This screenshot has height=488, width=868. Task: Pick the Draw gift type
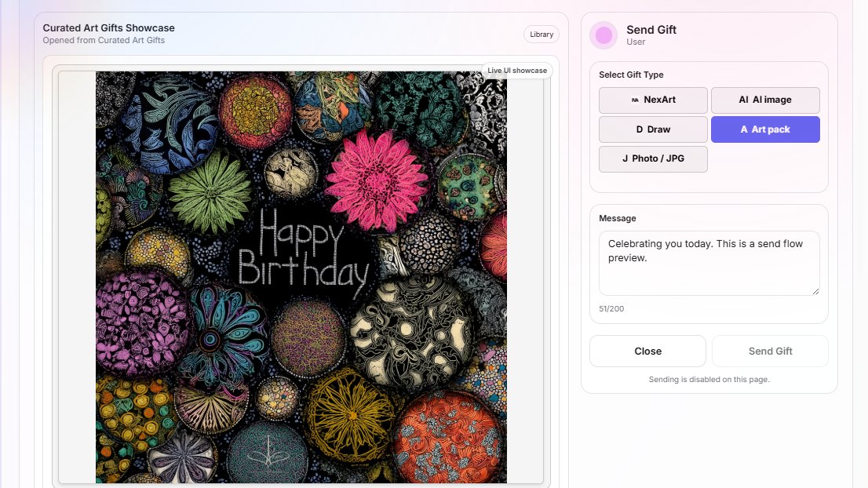[x=653, y=129]
